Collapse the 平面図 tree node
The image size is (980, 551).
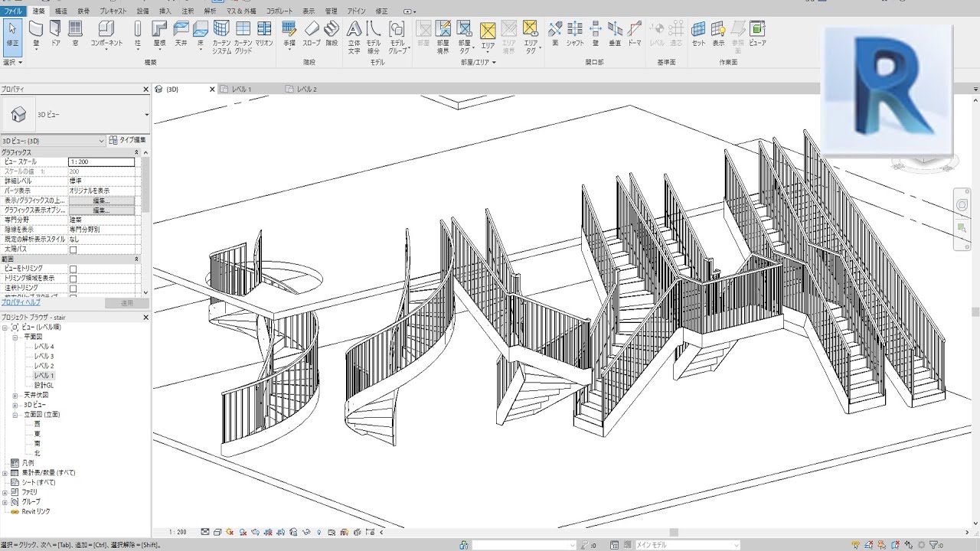tap(15, 337)
